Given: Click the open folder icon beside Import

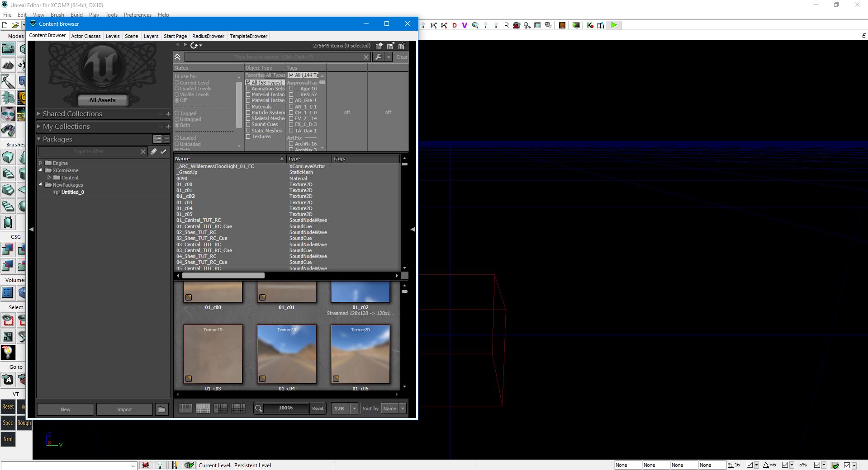Looking at the screenshot, I should (161, 409).
